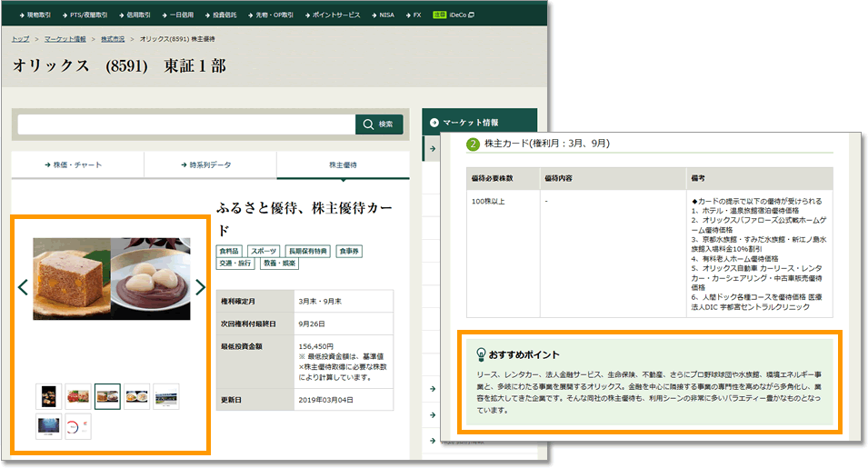Select the red circle logo thumbnail
This screenshot has width=868, height=468.
(78, 426)
